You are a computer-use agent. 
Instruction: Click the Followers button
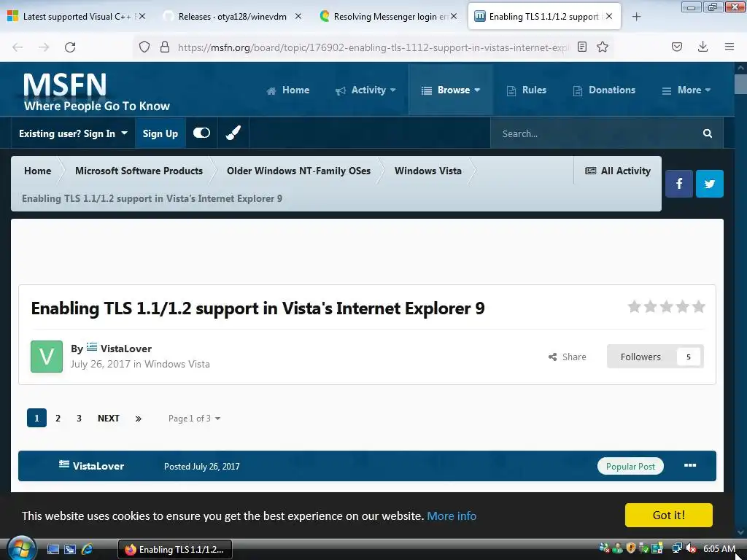655,357
